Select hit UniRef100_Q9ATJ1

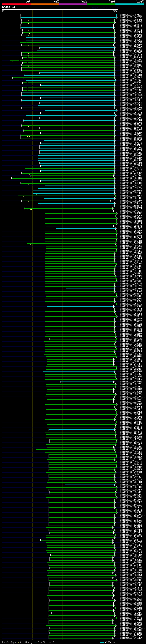point(131,25)
